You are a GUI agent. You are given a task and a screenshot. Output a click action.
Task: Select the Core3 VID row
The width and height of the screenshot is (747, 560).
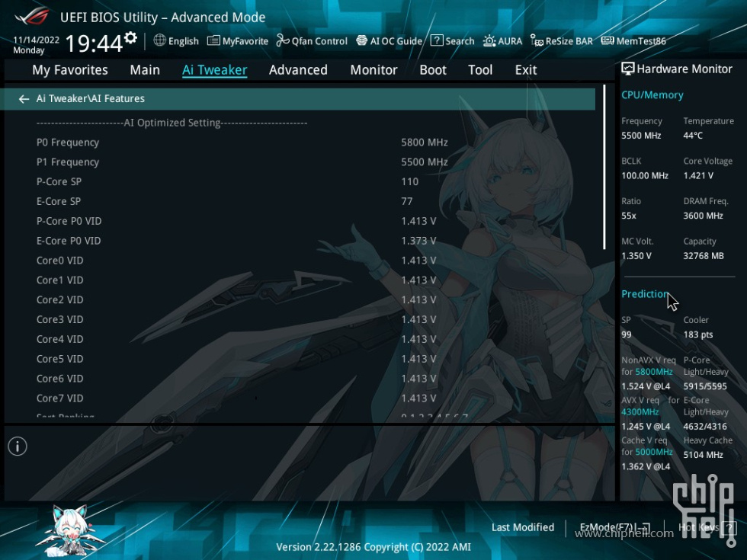pyautogui.click(x=300, y=319)
